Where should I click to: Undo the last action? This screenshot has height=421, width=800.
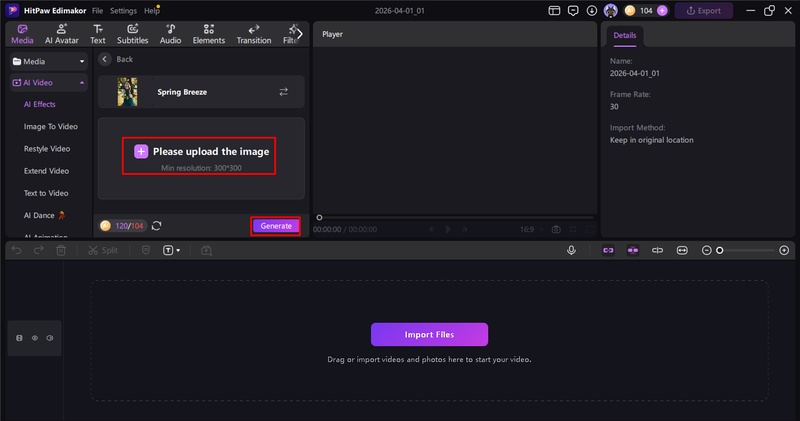[x=17, y=250]
